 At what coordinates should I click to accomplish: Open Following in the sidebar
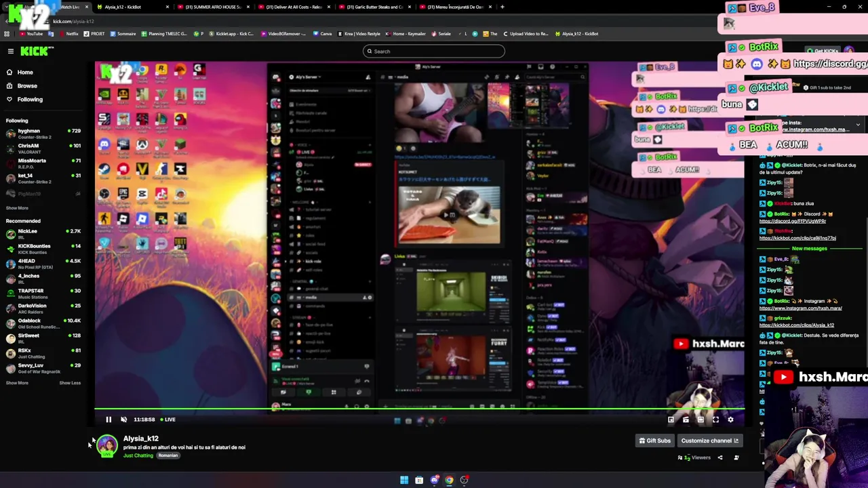tap(30, 99)
